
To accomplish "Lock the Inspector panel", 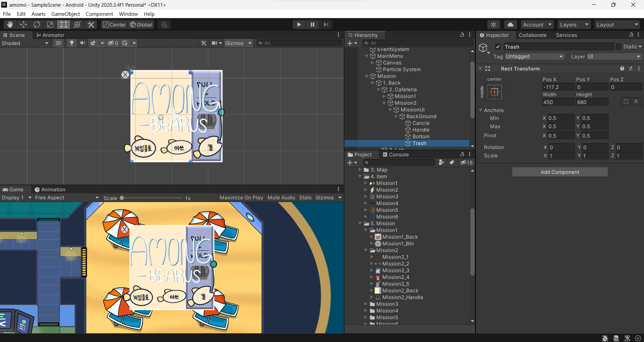I will pos(631,35).
